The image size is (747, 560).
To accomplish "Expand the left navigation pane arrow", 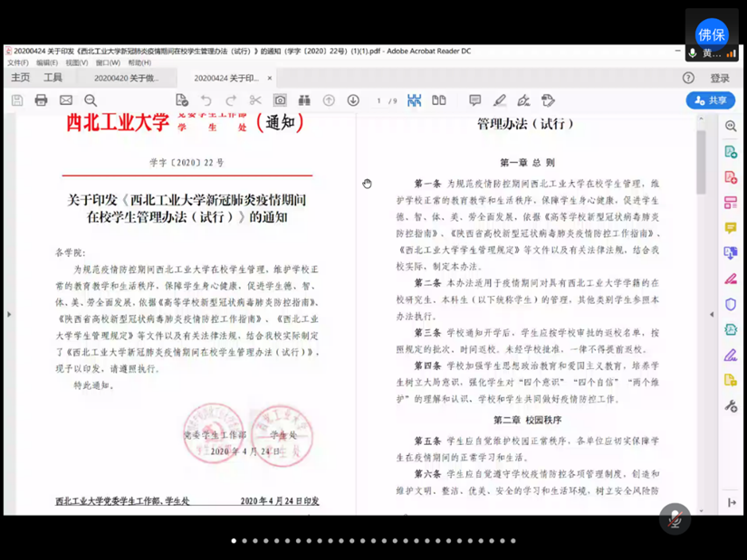I will coord(9,315).
